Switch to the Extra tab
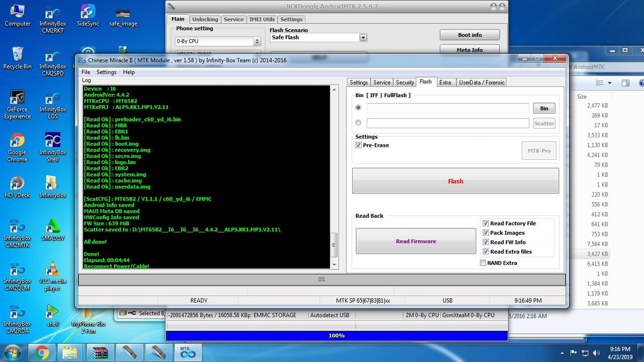Image resolution: width=644 pixels, height=362 pixels. click(445, 82)
